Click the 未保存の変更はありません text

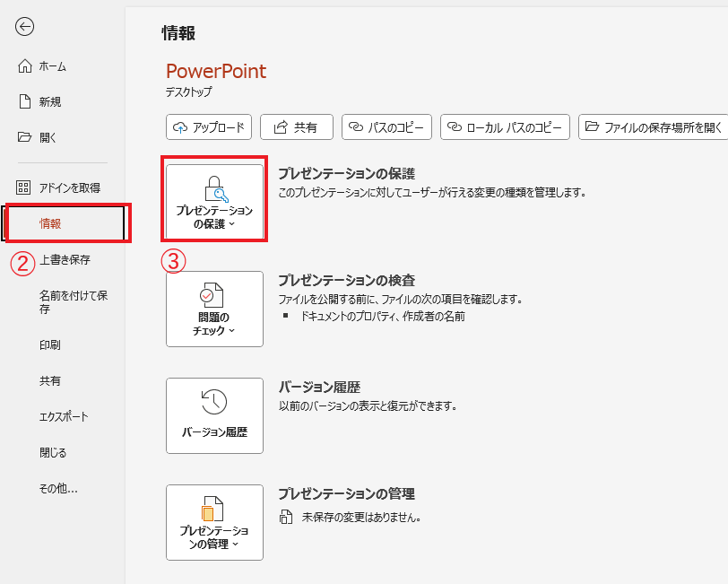[x=361, y=517]
